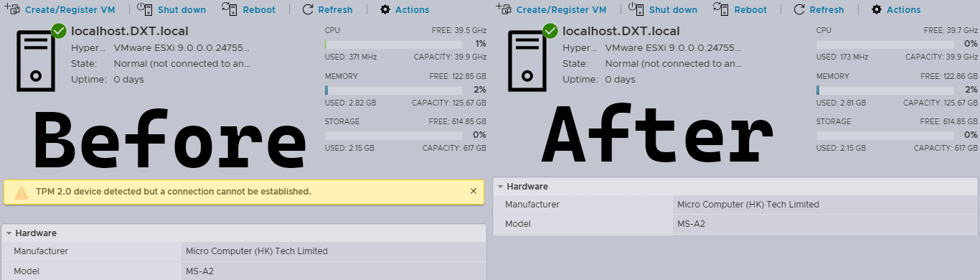Click CAPACITY: 617 GB in Before screenshot
This screenshot has width=980, height=280.
(454, 148)
